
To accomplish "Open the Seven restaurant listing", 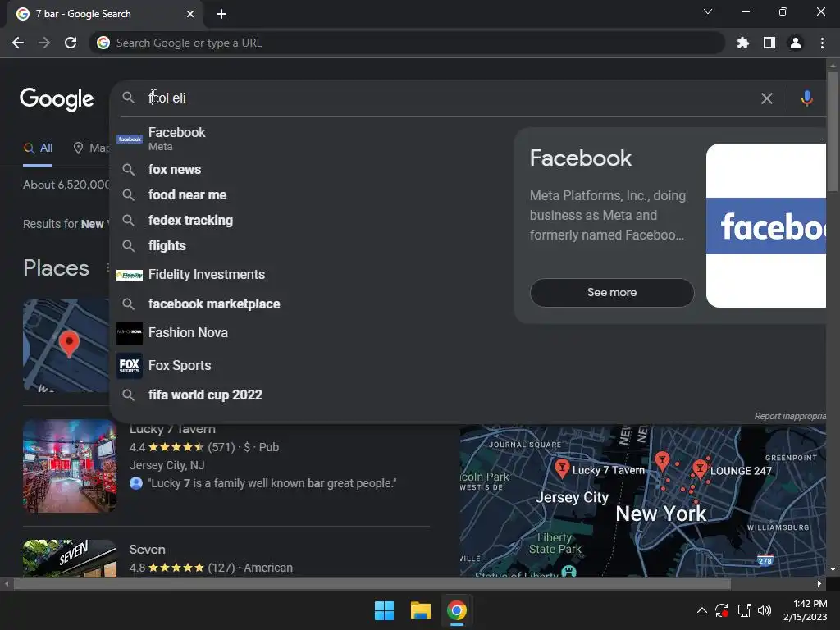I will click(148, 550).
